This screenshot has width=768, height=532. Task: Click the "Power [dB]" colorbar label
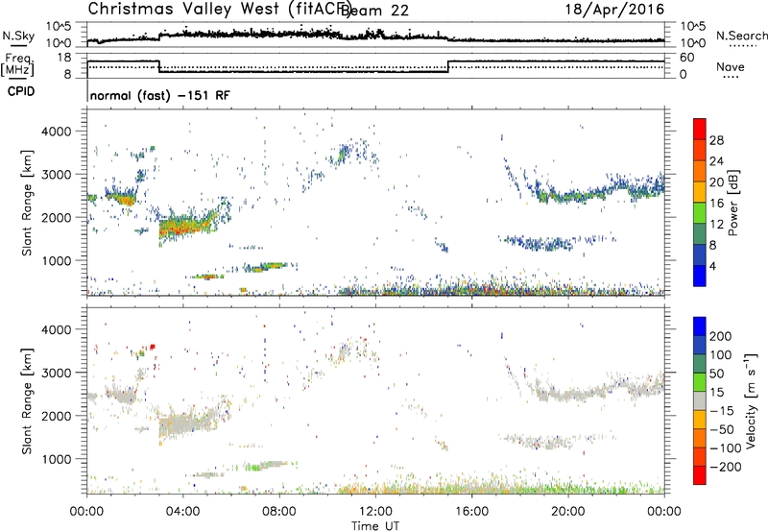click(x=732, y=203)
